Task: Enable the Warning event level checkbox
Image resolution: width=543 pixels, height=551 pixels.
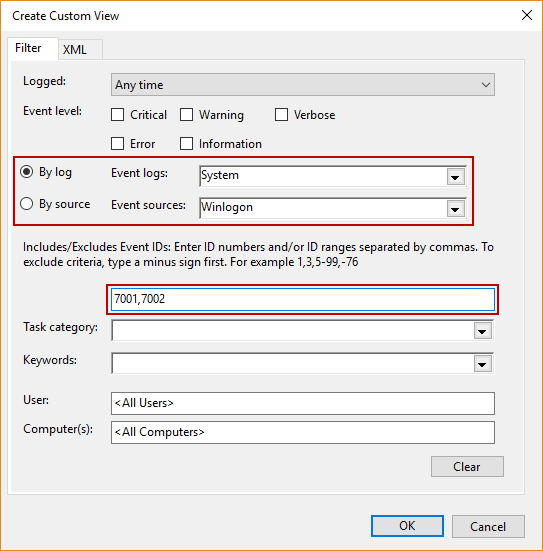Action: [186, 115]
